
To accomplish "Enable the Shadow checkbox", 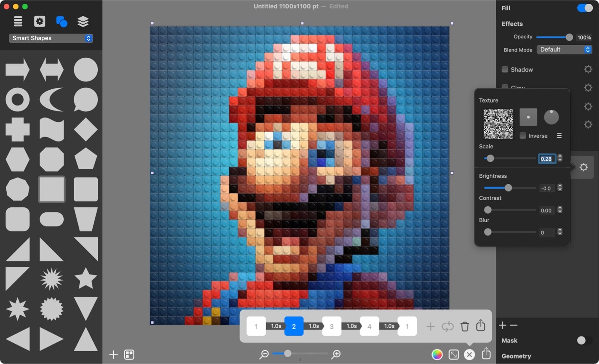I will pyautogui.click(x=505, y=69).
